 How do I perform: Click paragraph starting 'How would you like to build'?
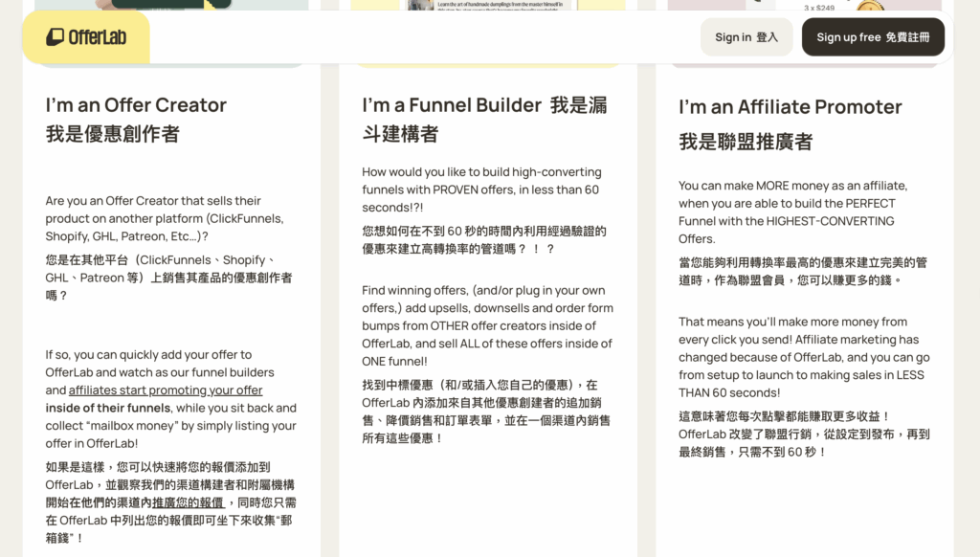[x=482, y=189]
